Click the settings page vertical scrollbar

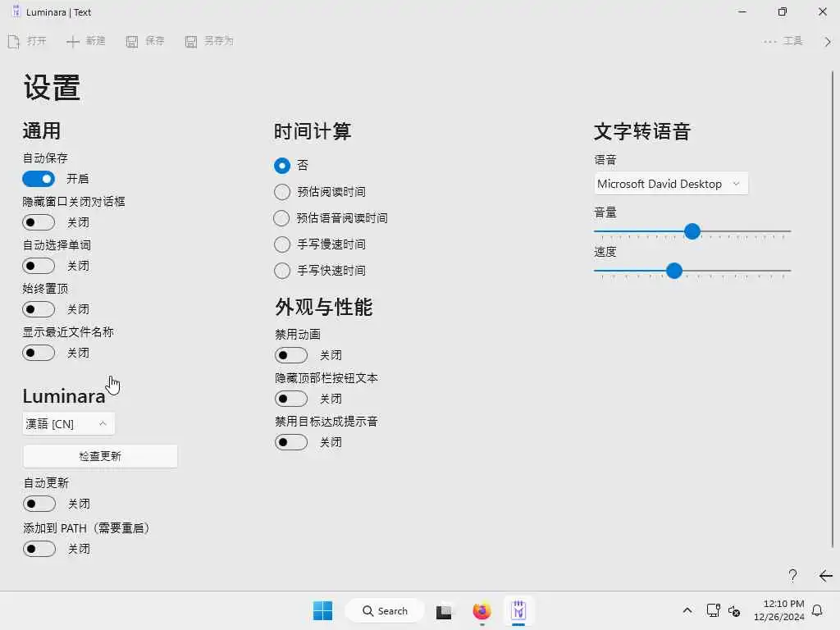coord(832,309)
